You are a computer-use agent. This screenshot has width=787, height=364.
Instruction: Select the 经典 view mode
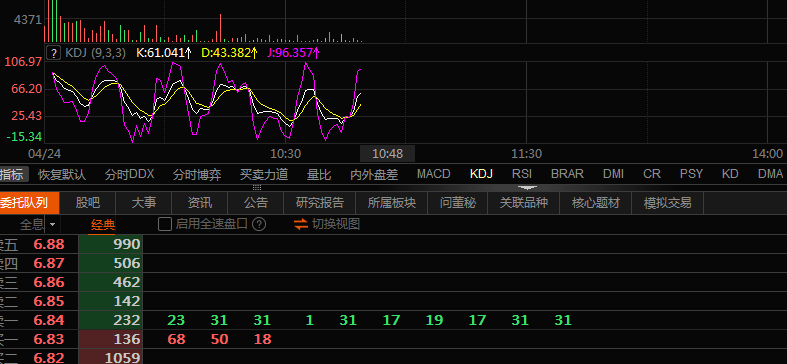[x=103, y=224]
